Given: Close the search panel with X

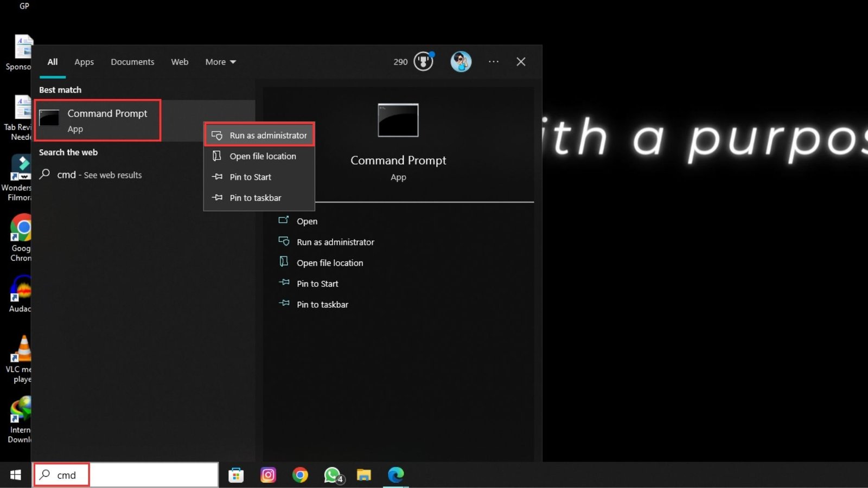Looking at the screenshot, I should (x=521, y=62).
